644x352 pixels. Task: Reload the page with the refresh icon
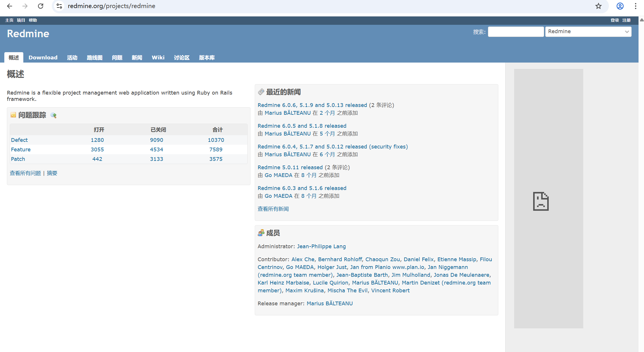click(41, 6)
